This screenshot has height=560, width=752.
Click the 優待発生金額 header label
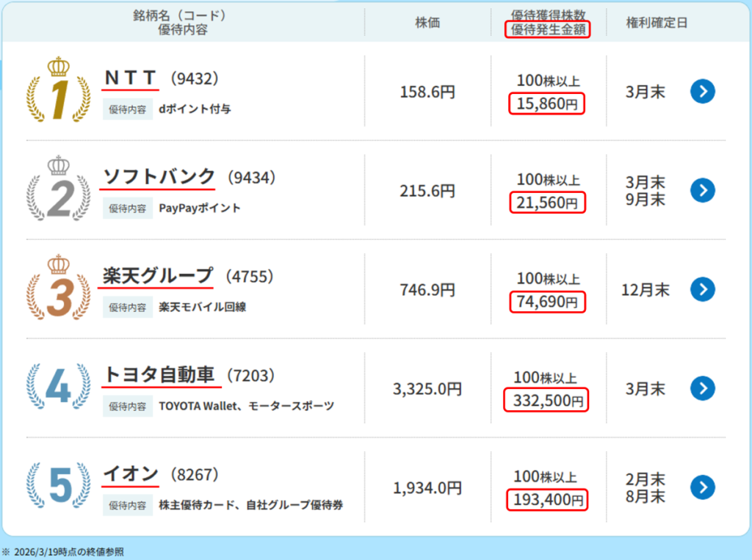[x=547, y=29]
